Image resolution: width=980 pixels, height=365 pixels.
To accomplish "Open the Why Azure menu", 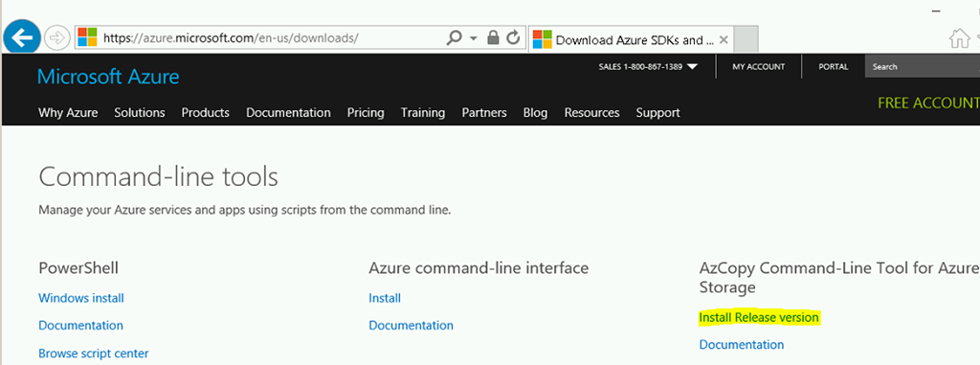I will [x=68, y=113].
